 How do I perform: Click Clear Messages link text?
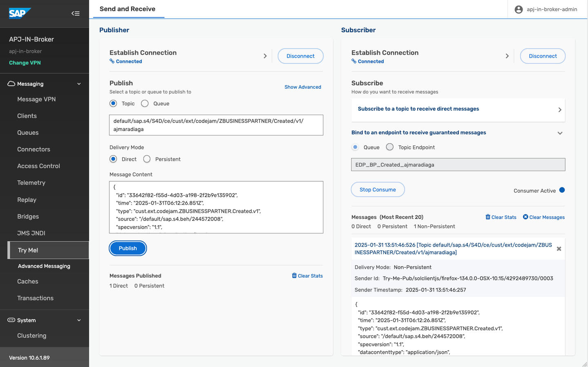tap(547, 217)
